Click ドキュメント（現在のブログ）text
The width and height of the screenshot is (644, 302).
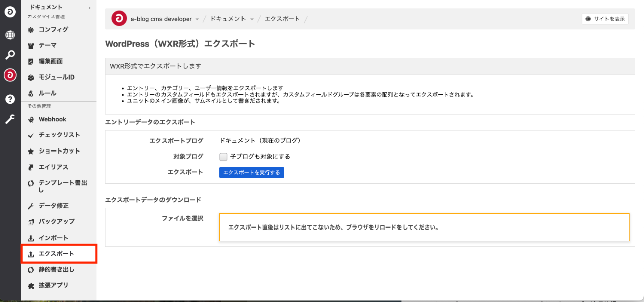coord(260,141)
